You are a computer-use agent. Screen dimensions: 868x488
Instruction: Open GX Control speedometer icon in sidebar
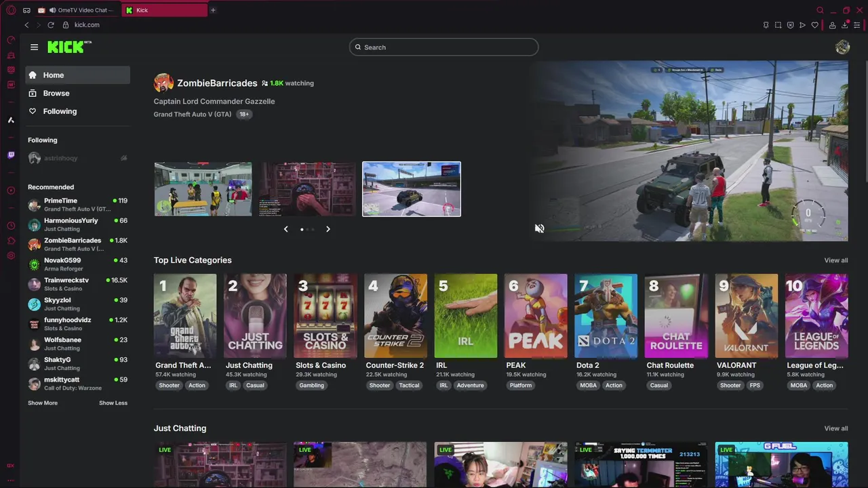pos(11,40)
